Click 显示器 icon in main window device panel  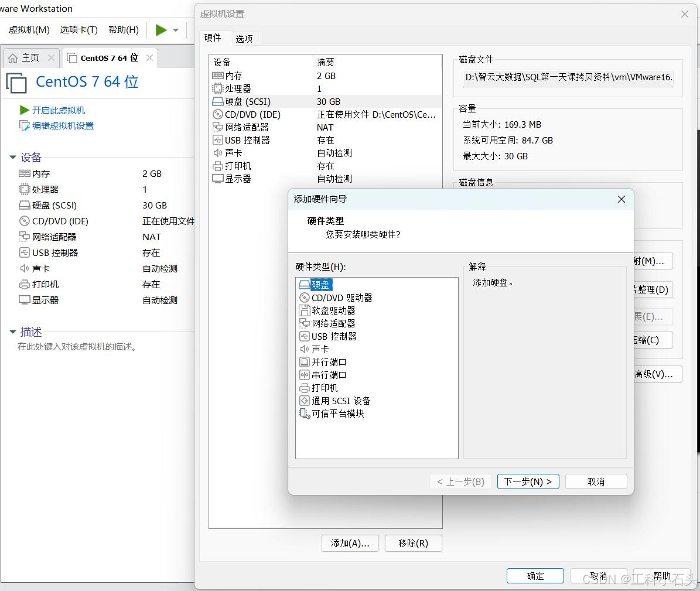[25, 300]
